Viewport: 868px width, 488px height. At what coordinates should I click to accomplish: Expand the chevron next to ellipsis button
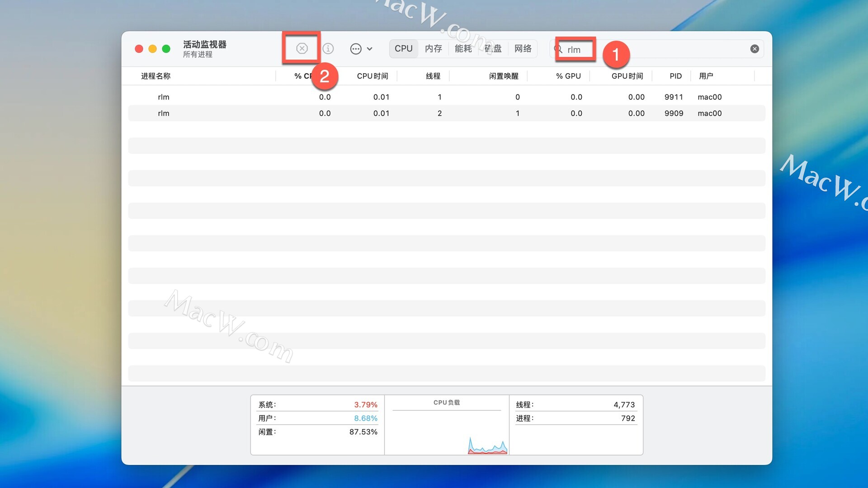point(370,49)
